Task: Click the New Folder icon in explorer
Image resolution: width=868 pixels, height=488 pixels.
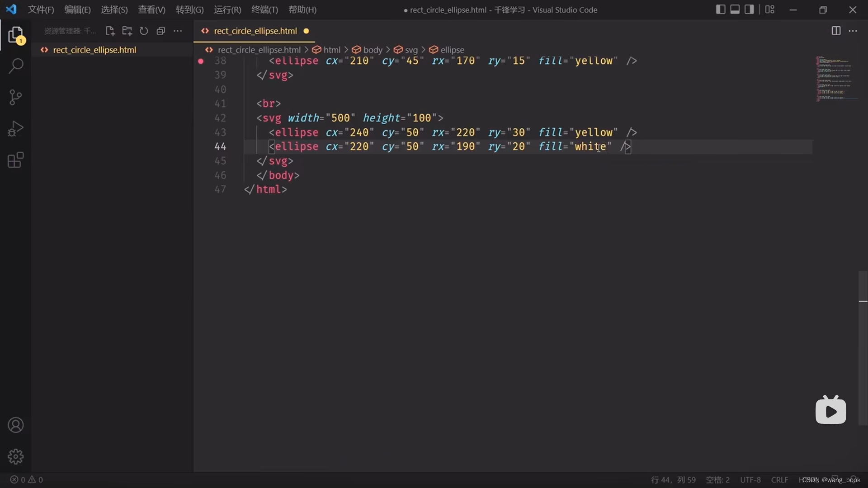Action: coord(127,31)
